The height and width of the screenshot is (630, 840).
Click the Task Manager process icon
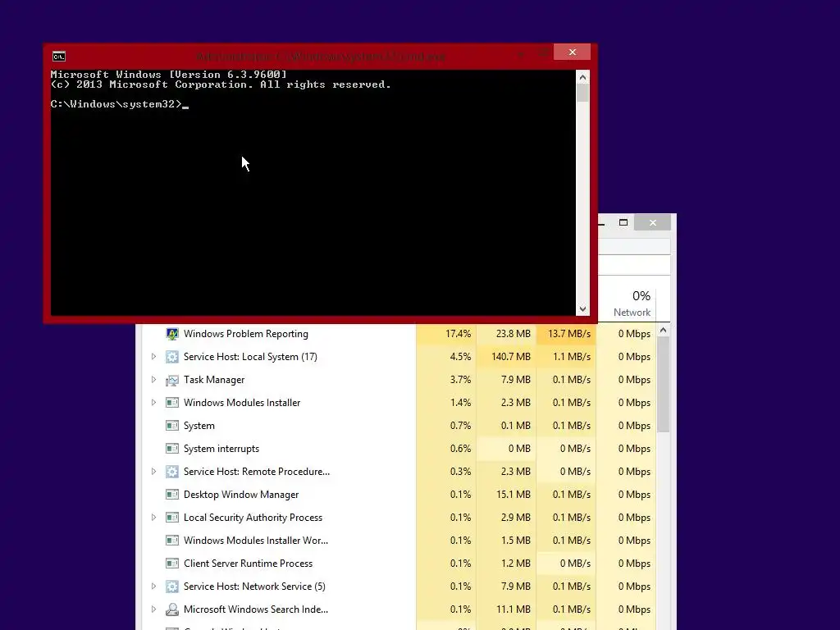172,380
